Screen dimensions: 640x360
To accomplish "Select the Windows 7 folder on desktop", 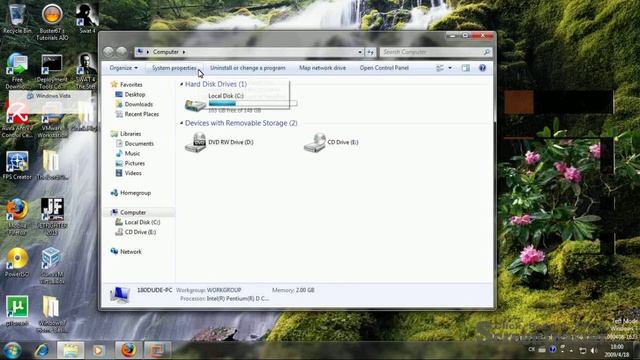I will [x=51, y=314].
